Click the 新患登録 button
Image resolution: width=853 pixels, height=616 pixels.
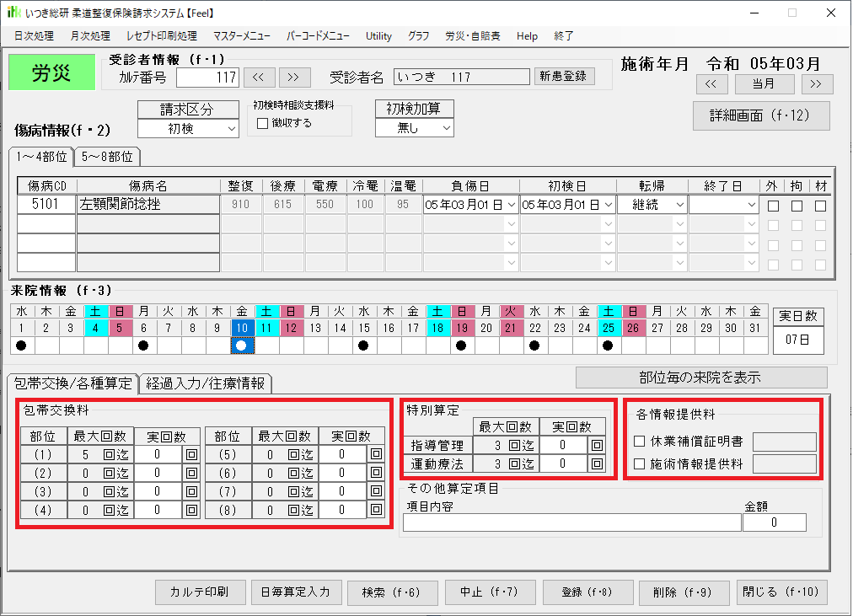[x=564, y=77]
